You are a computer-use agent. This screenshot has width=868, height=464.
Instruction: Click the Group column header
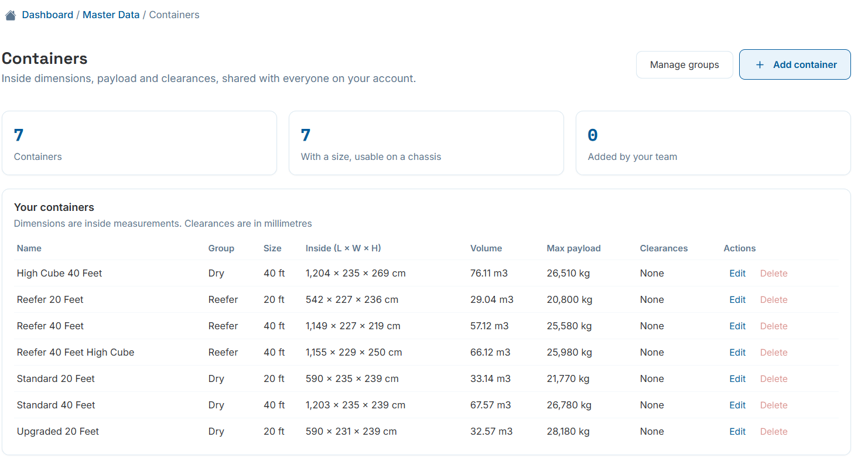[221, 248]
